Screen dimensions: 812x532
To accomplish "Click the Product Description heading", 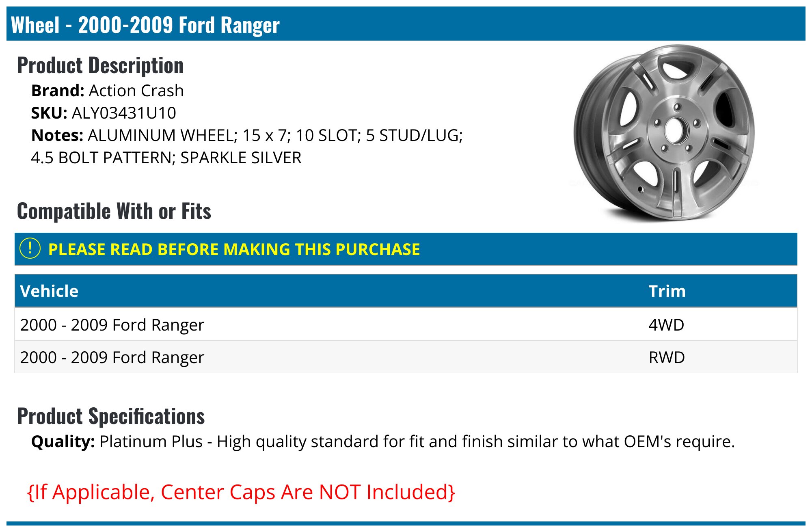I will click(100, 65).
